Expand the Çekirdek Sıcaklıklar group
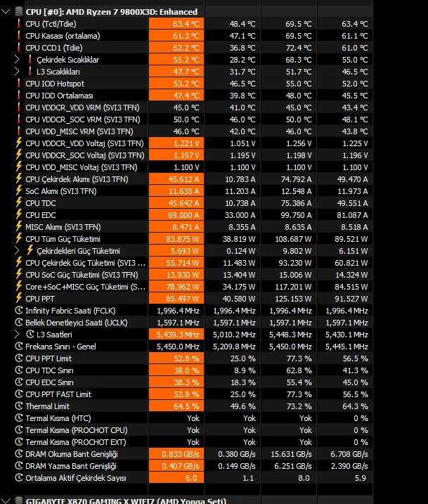Image resolution: width=428 pixels, height=504 pixels. pyautogui.click(x=17, y=60)
